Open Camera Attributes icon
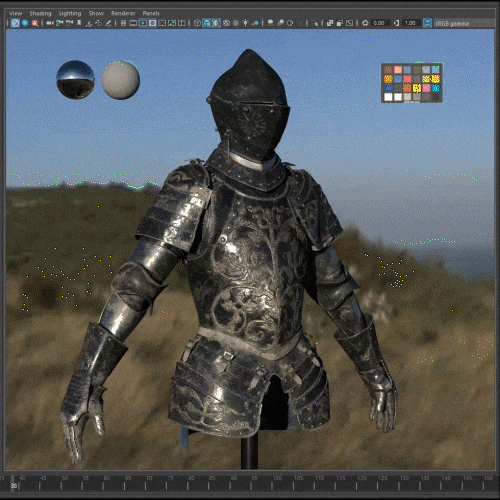 pos(69,23)
